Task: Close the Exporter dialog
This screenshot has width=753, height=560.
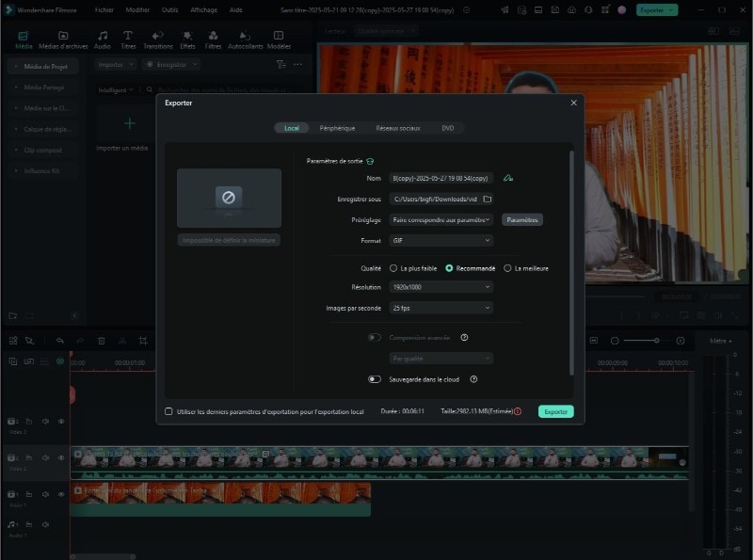Action: click(573, 103)
